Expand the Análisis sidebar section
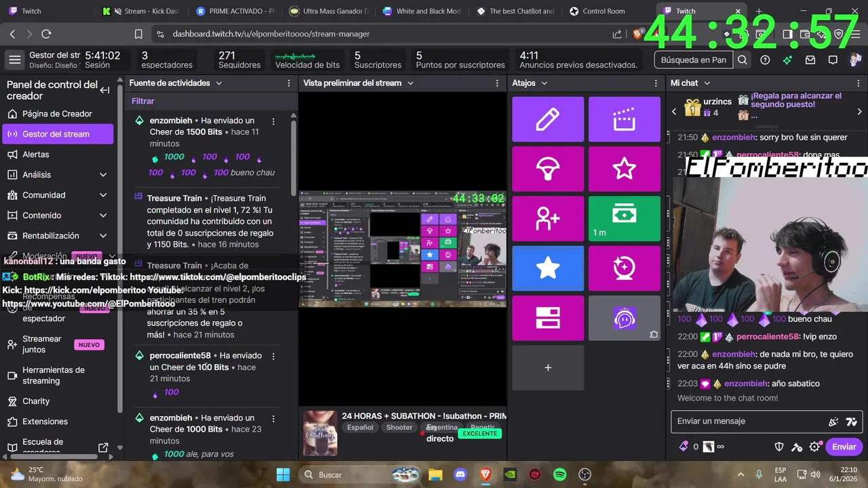Image resolution: width=868 pixels, height=488 pixels. click(x=103, y=175)
